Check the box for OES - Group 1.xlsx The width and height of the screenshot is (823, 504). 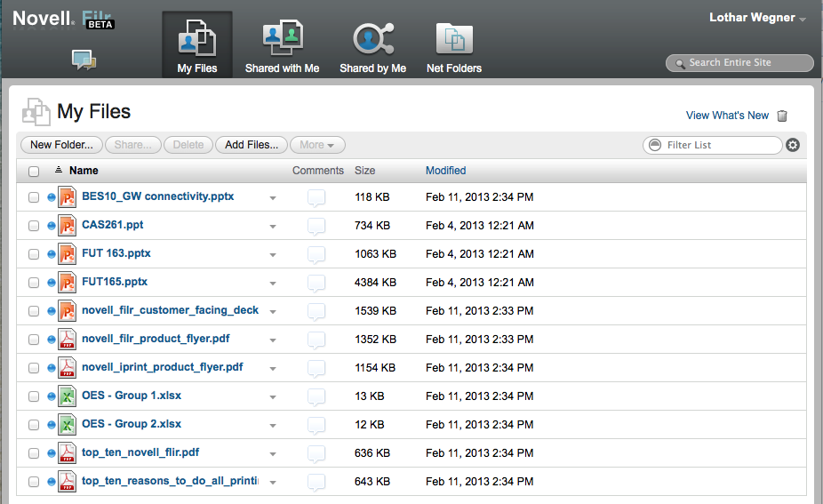[34, 396]
